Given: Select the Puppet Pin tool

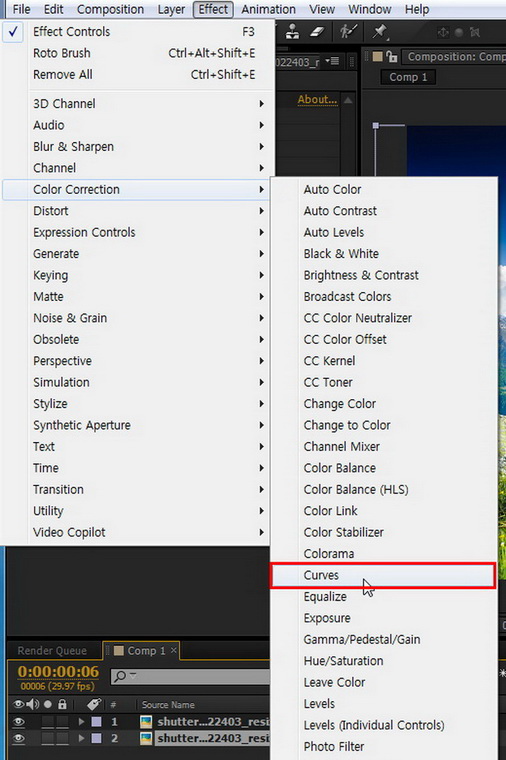Looking at the screenshot, I should (380, 32).
